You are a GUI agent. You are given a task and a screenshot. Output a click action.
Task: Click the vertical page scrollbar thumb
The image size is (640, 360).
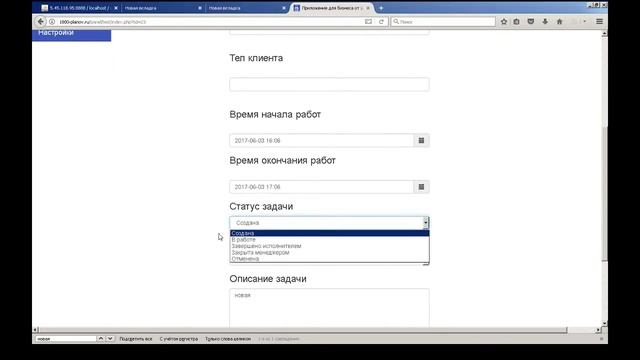tap(604, 194)
